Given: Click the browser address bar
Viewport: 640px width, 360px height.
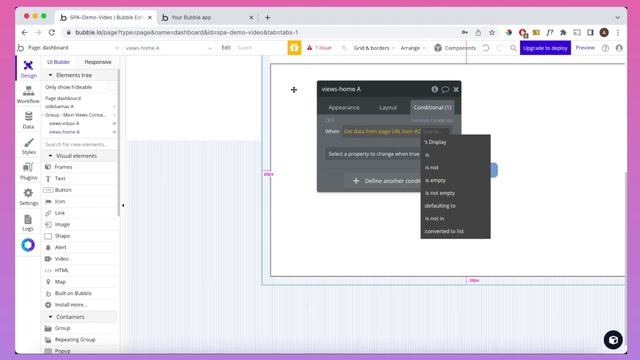Looking at the screenshot, I should click(261, 32).
